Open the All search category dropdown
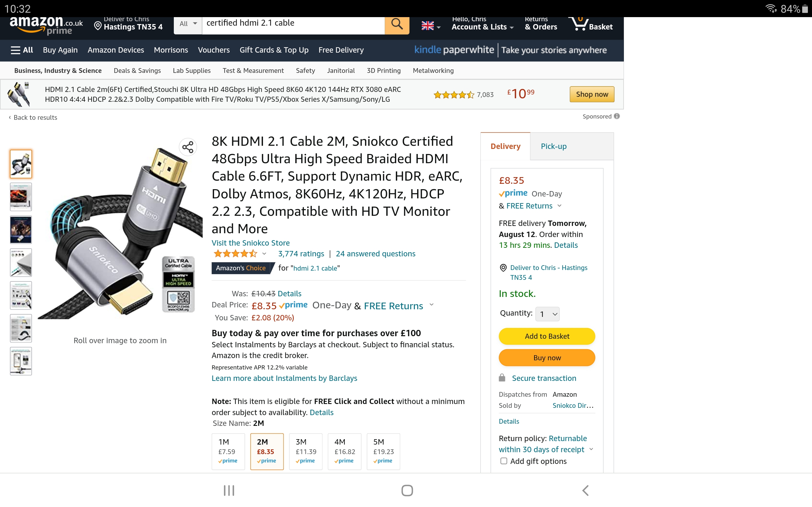812x507 pixels. [188, 24]
